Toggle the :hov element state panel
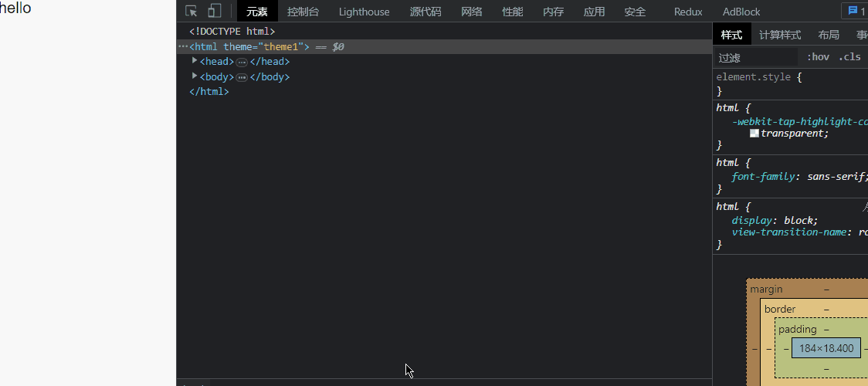Image resolution: width=868 pixels, height=386 pixels. tap(818, 57)
